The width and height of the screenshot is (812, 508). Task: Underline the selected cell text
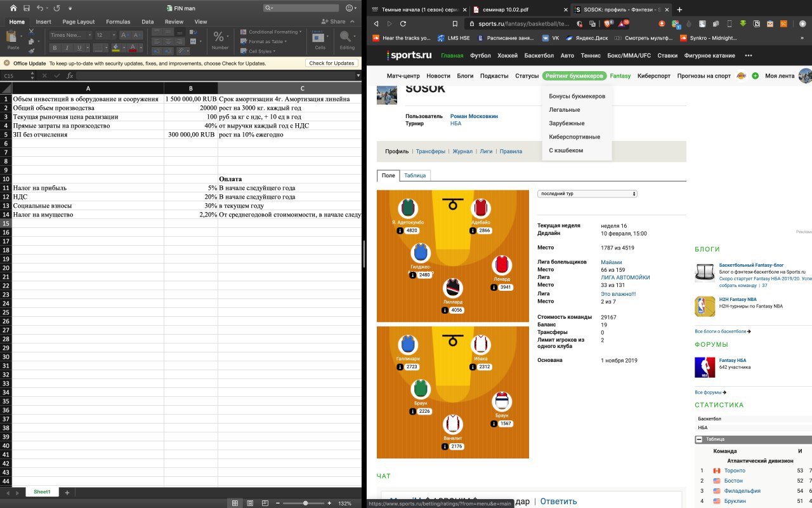(x=79, y=48)
